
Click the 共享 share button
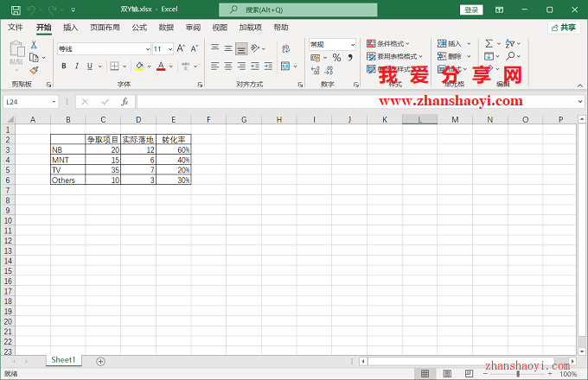coord(564,28)
